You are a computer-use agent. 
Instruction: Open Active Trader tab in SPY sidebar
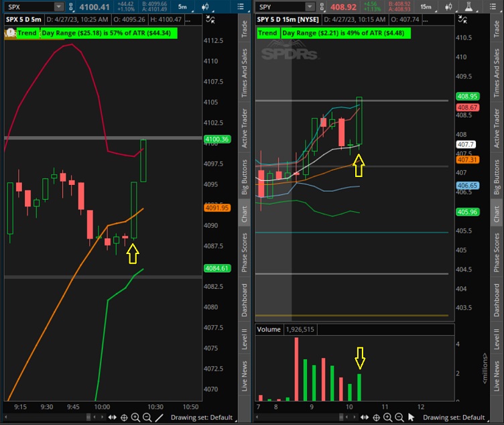pos(497,128)
